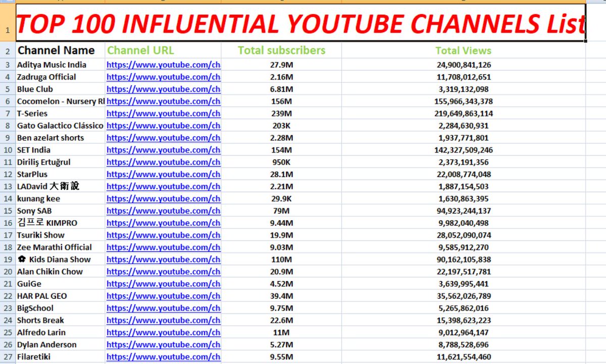Open the StarPlus channel URL
The image size is (606, 364).
164,174
